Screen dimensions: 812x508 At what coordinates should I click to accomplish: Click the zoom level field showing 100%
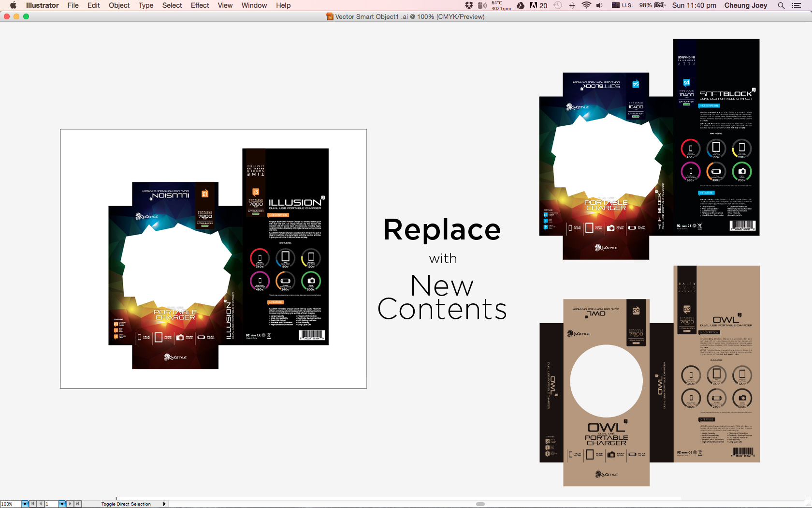click(11, 504)
